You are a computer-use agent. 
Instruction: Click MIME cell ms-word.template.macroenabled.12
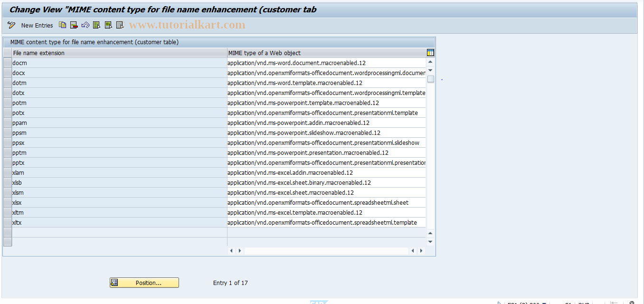327,83
